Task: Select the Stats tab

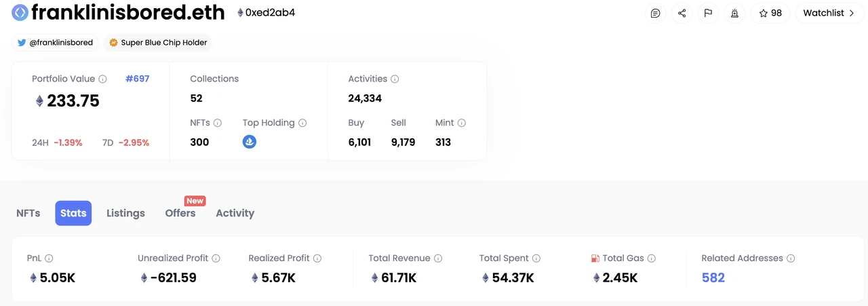Action: tap(73, 213)
